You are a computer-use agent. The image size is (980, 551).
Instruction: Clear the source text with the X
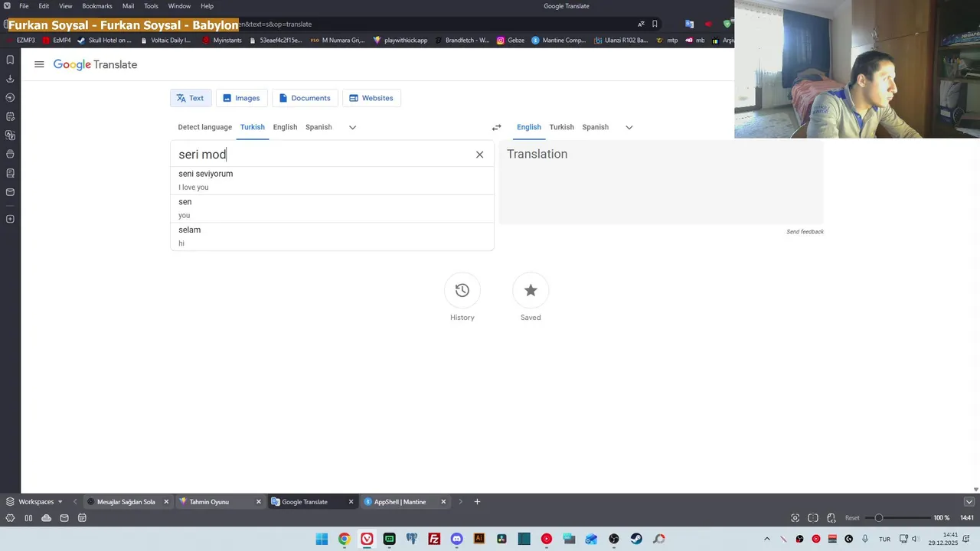(x=479, y=155)
